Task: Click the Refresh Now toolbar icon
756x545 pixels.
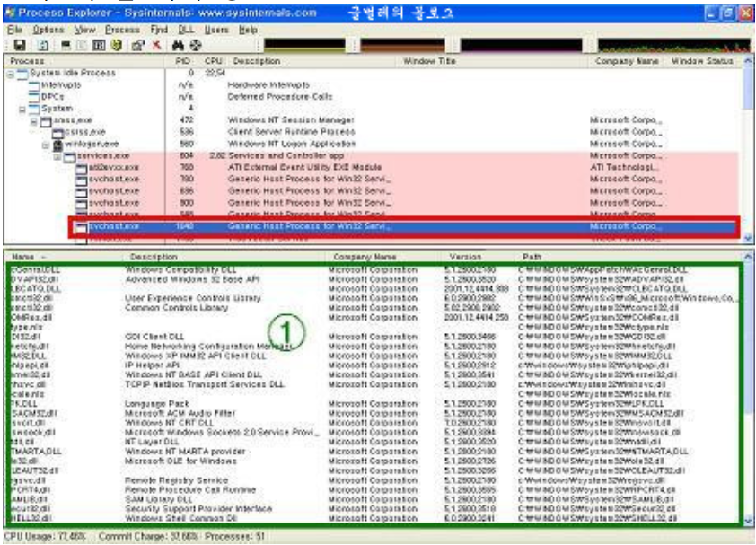Action: 43,45
